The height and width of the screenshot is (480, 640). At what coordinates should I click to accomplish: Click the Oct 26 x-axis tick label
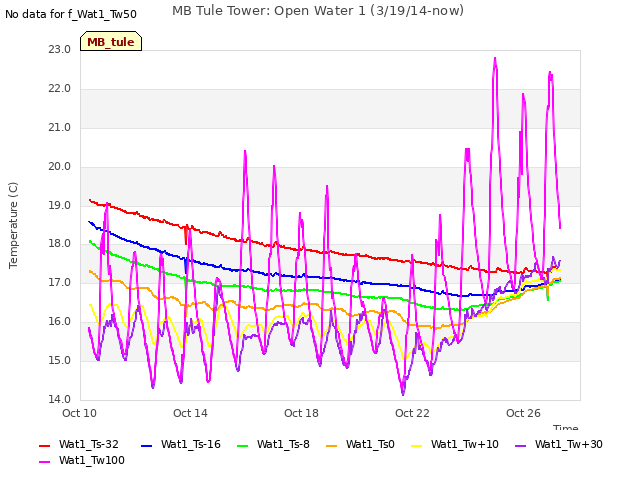pyautogui.click(x=523, y=413)
